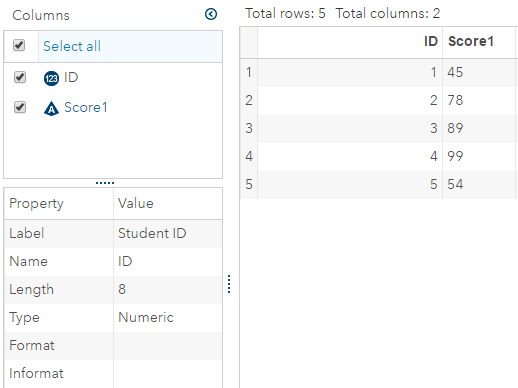The image size is (518, 388).
Task: Click the Numeric type value cell
Action: coord(168,317)
